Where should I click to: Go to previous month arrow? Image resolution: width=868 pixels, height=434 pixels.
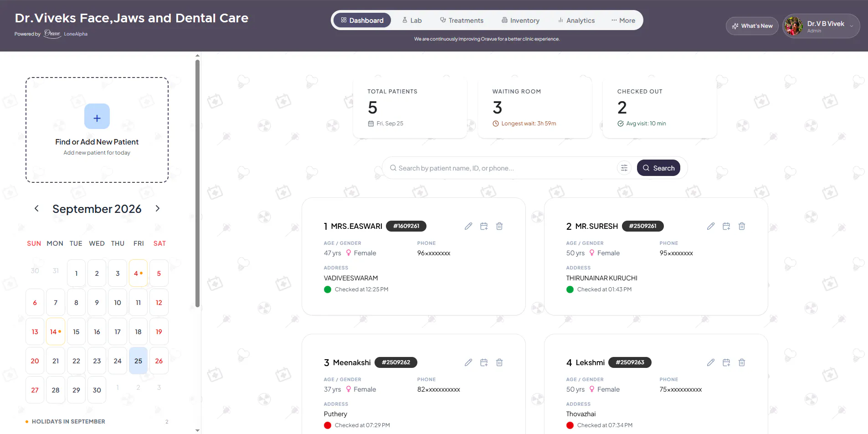(36, 208)
